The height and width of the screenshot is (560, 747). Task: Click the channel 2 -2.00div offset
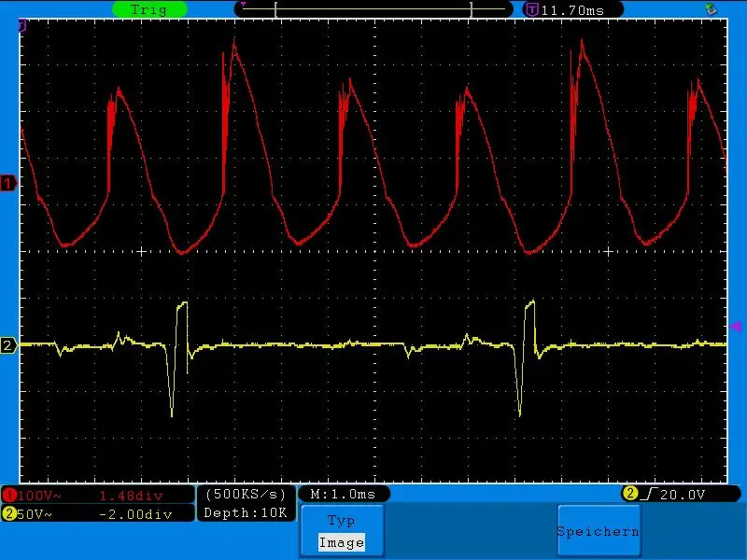[135, 513]
